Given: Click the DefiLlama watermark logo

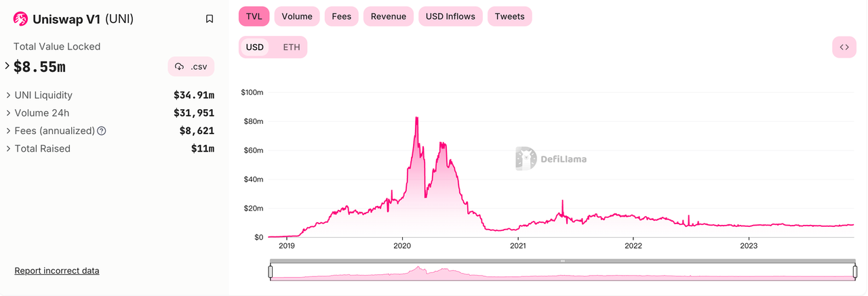Looking at the screenshot, I should [551, 159].
